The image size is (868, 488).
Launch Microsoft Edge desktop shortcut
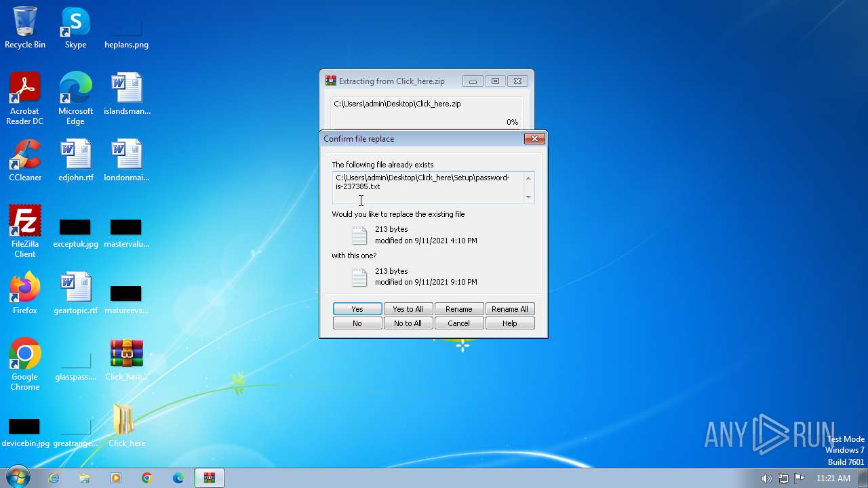pos(75,98)
